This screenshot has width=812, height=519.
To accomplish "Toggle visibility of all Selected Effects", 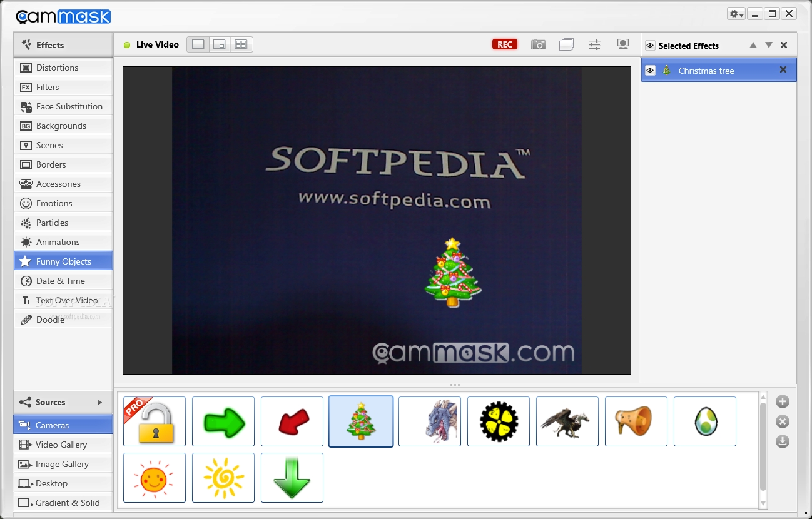I will [x=651, y=46].
